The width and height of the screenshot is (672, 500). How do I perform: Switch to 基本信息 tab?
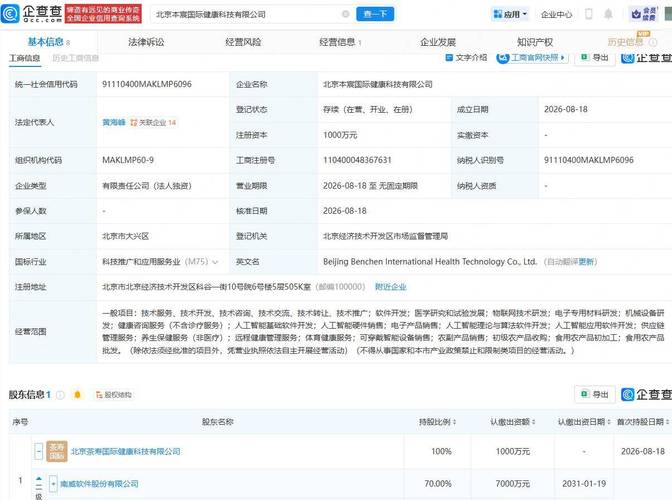pyautogui.click(x=48, y=42)
